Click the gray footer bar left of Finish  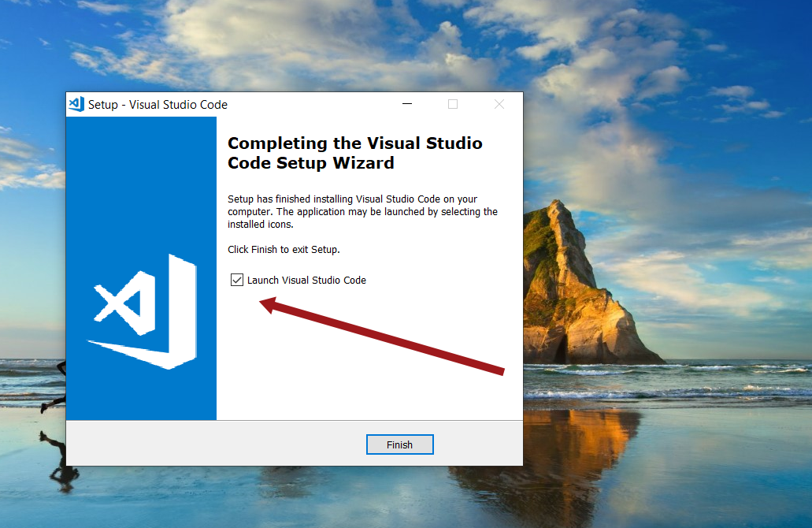tap(213, 444)
